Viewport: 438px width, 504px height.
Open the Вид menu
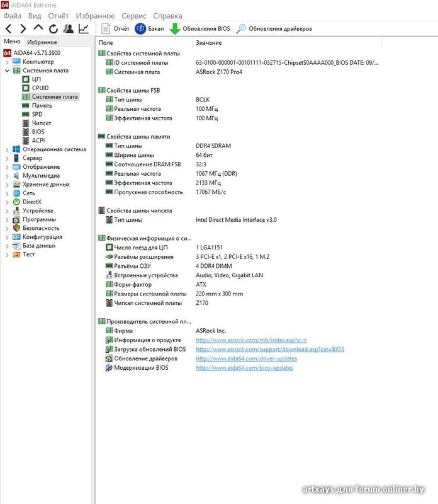tap(35, 16)
